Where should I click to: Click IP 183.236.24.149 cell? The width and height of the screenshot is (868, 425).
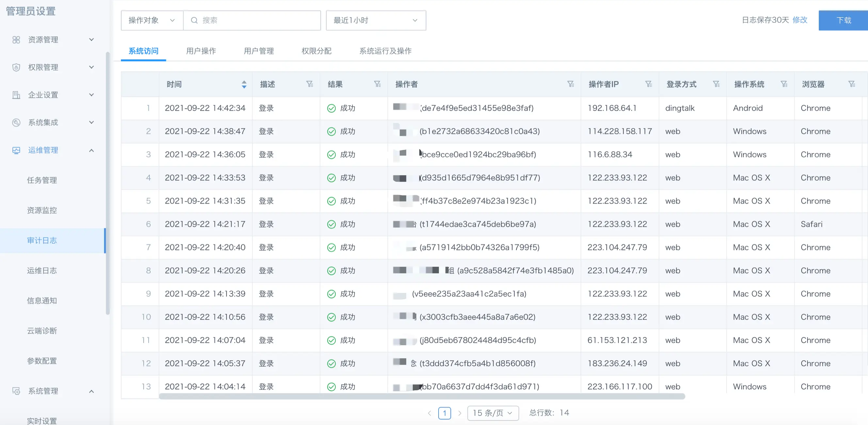point(617,364)
